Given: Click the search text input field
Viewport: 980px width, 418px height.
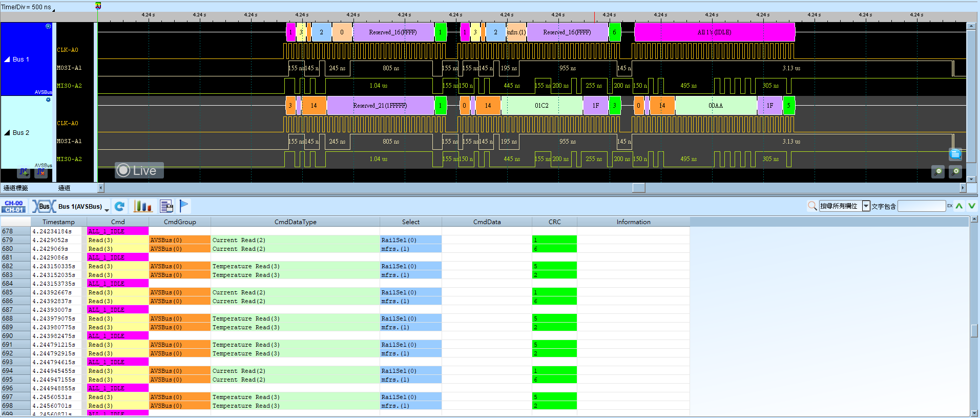Looking at the screenshot, I should pos(922,206).
